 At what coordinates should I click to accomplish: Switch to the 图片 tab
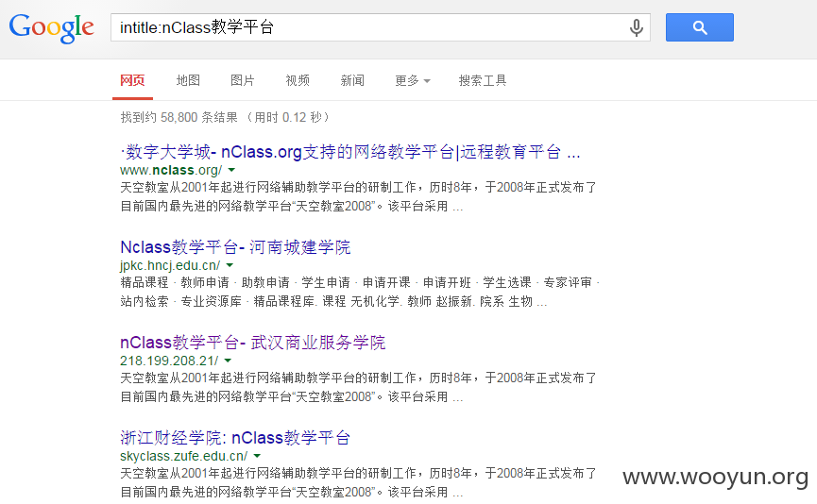(243, 81)
